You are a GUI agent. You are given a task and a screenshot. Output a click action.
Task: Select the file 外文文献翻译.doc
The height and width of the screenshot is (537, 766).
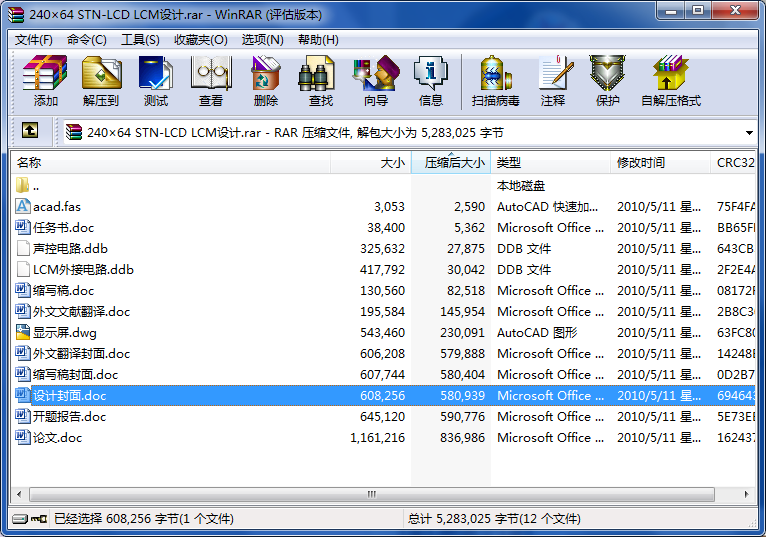(x=82, y=312)
